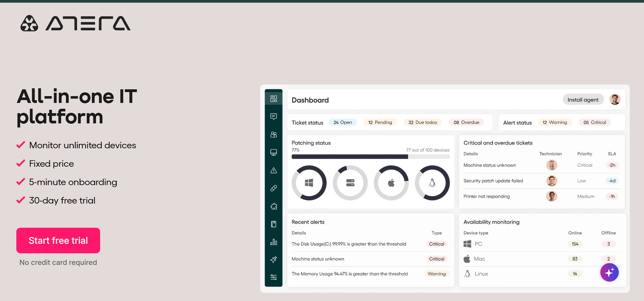Click technician avatar for Printer not responding
This screenshot has width=644, height=301.
click(552, 196)
